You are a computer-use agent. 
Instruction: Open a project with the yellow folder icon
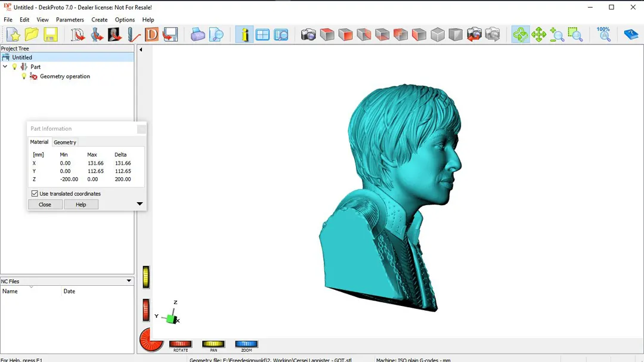(x=32, y=35)
